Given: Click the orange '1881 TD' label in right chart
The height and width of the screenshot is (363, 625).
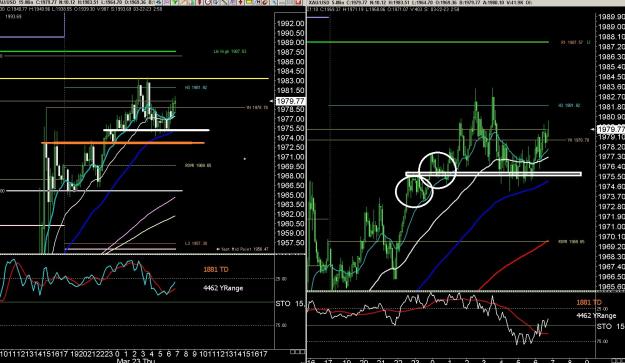Looking at the screenshot, I should pos(588,302).
